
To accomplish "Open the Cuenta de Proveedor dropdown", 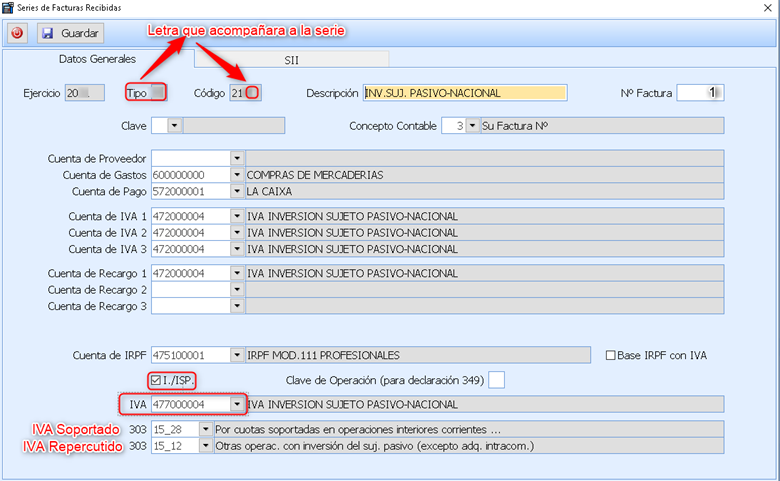I will (237, 158).
